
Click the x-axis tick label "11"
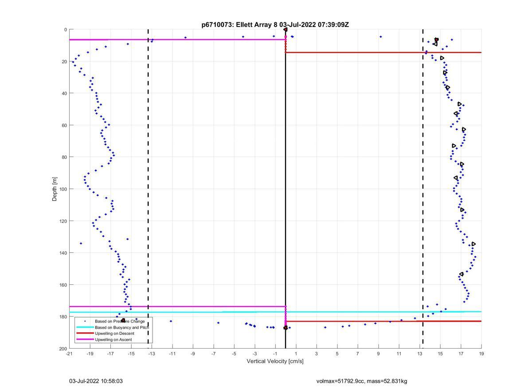point(399,354)
